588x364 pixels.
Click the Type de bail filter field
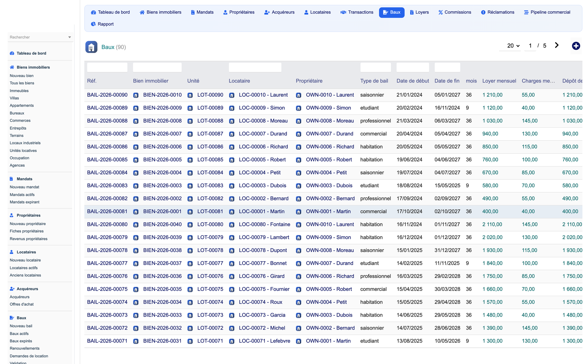point(376,67)
